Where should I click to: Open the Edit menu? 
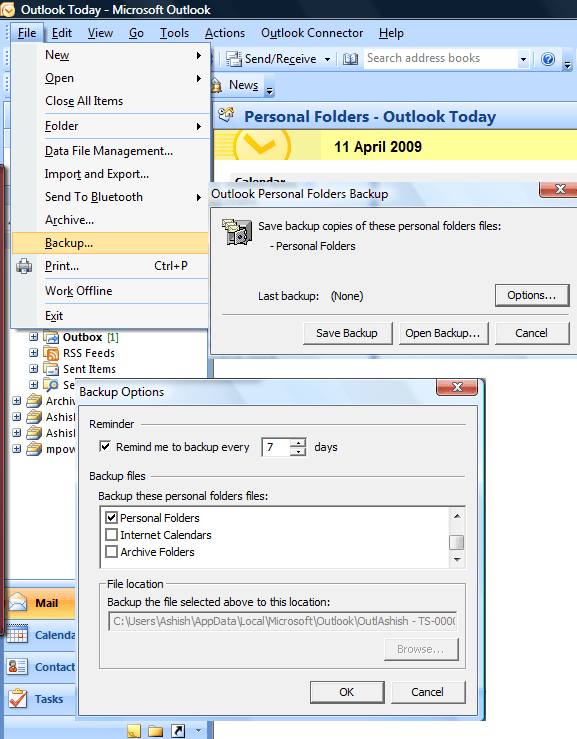pos(62,33)
